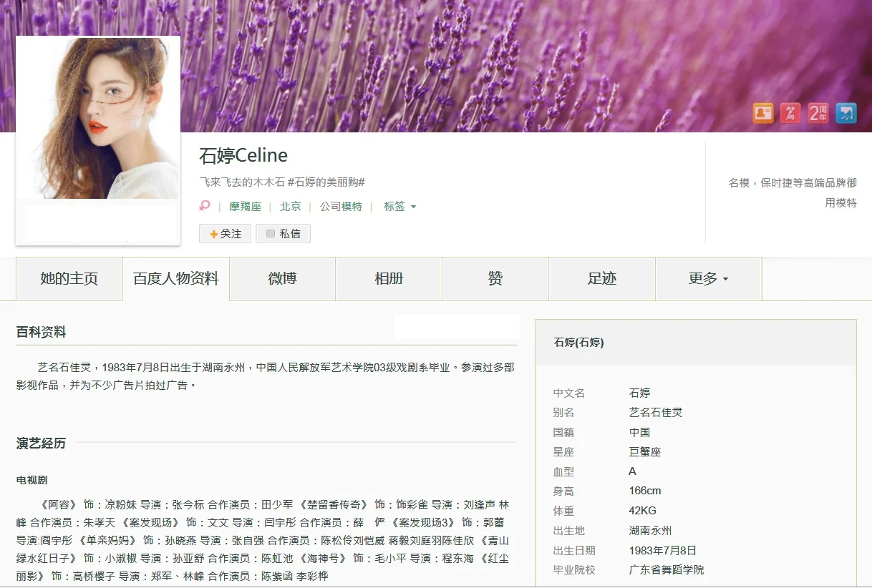Open the 标签 dropdown

tap(399, 206)
